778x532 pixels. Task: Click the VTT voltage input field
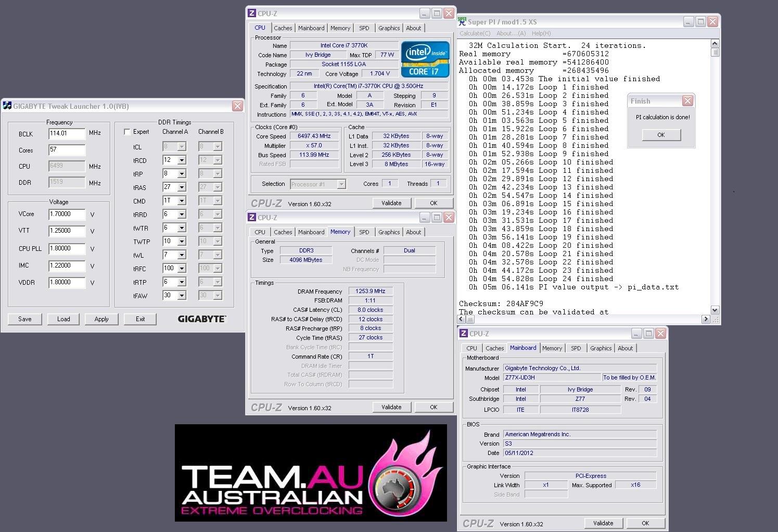(x=67, y=231)
